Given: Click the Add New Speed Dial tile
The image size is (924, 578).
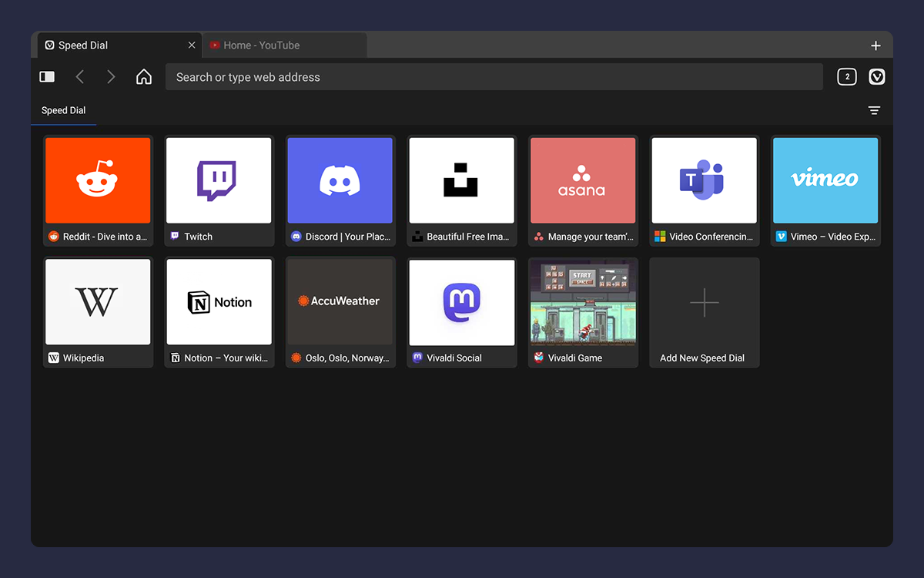Looking at the screenshot, I should point(704,312).
